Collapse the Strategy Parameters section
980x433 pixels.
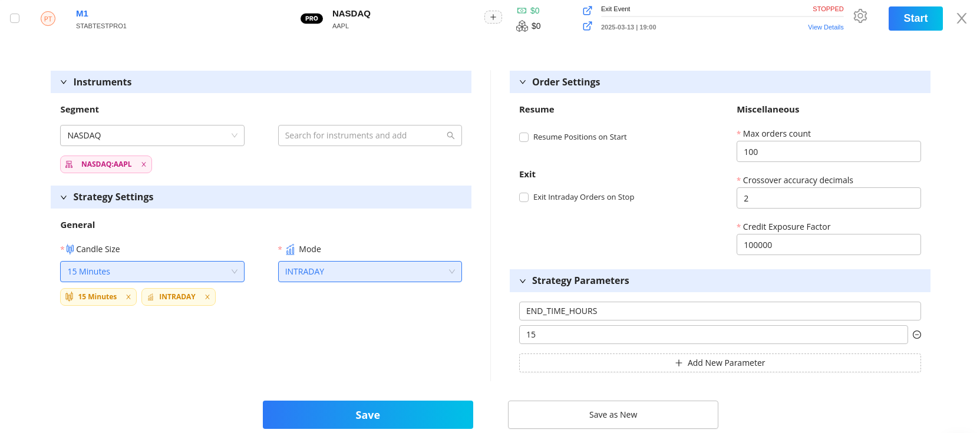click(x=523, y=281)
